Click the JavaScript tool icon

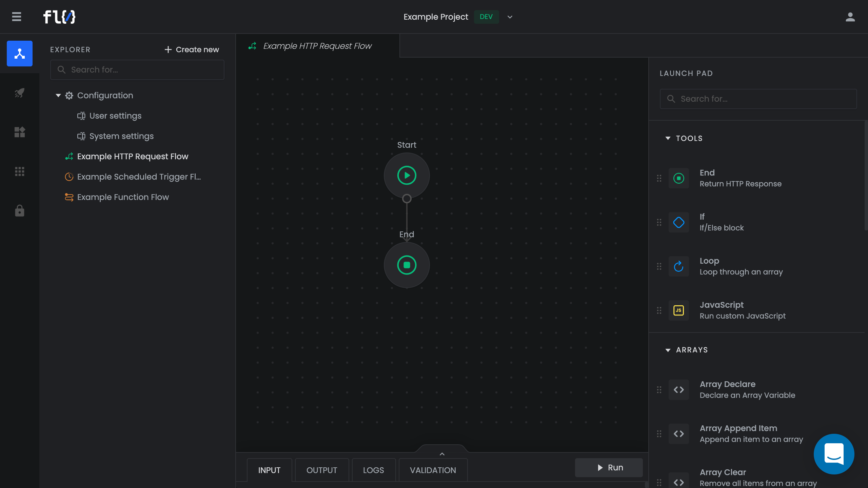pyautogui.click(x=678, y=310)
